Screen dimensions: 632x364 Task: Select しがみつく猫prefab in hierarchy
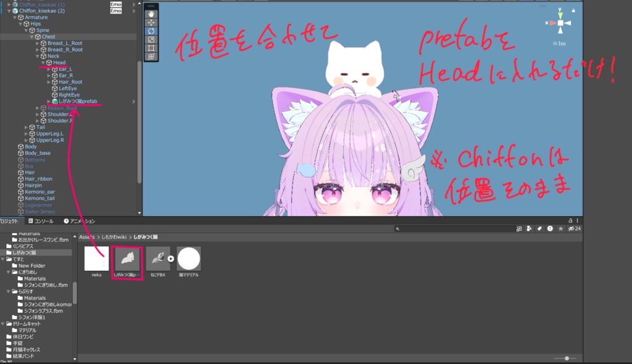78,101
